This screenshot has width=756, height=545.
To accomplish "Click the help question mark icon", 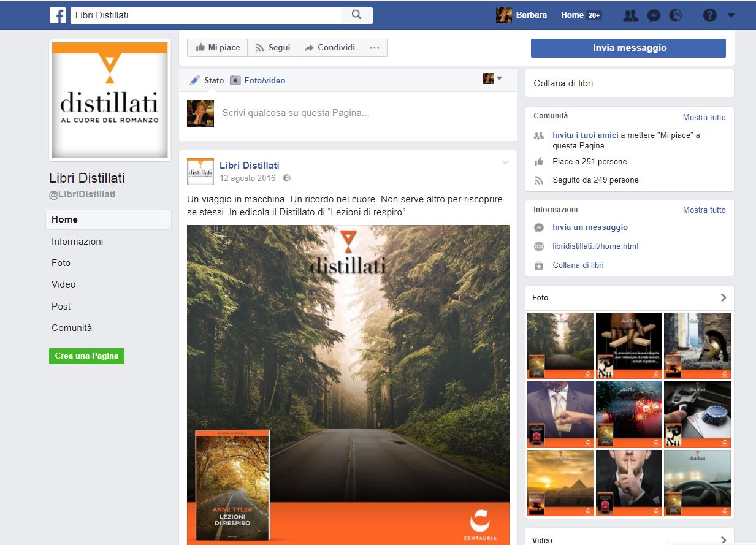I will (709, 16).
